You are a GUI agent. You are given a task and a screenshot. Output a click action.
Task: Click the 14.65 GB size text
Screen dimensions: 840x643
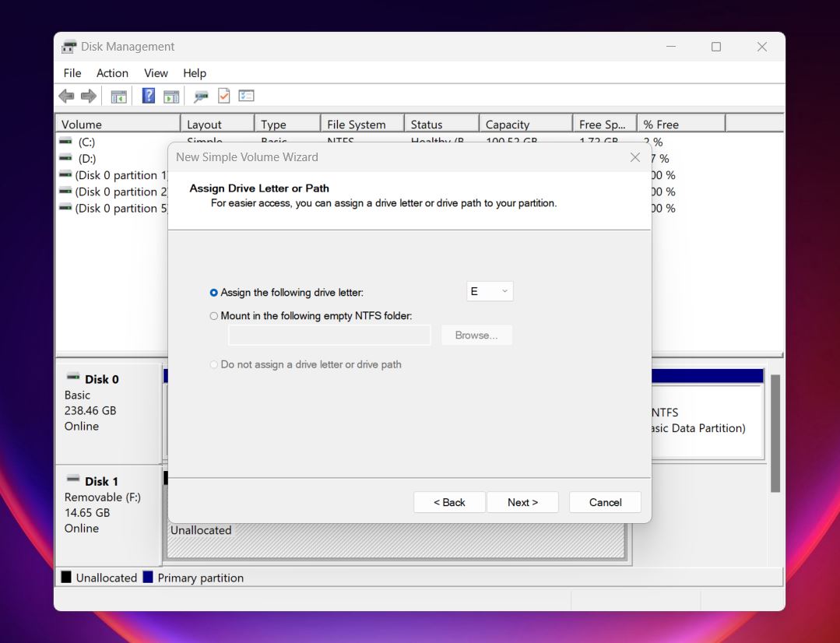coord(86,513)
